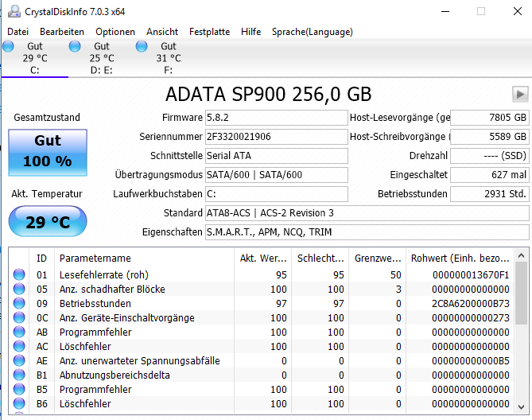Click the Host-Schreibvorgänge value 5589 GB
The height and width of the screenshot is (420, 532).
coord(490,136)
